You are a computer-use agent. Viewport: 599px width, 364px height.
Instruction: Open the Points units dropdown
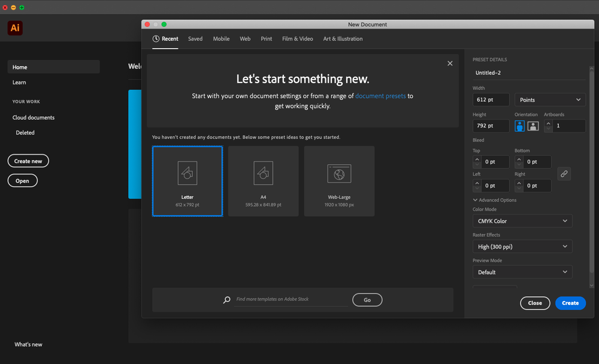(550, 100)
